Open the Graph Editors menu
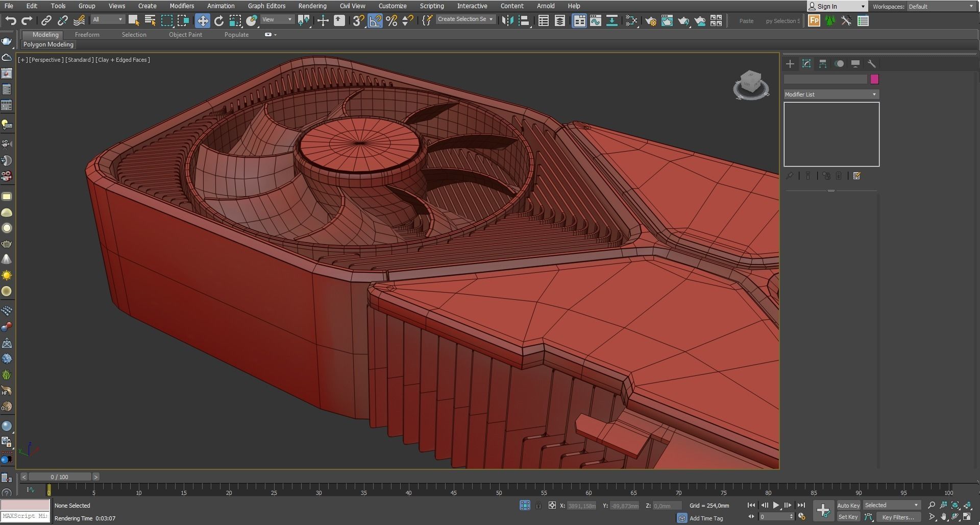Image resolution: width=980 pixels, height=525 pixels. (266, 6)
